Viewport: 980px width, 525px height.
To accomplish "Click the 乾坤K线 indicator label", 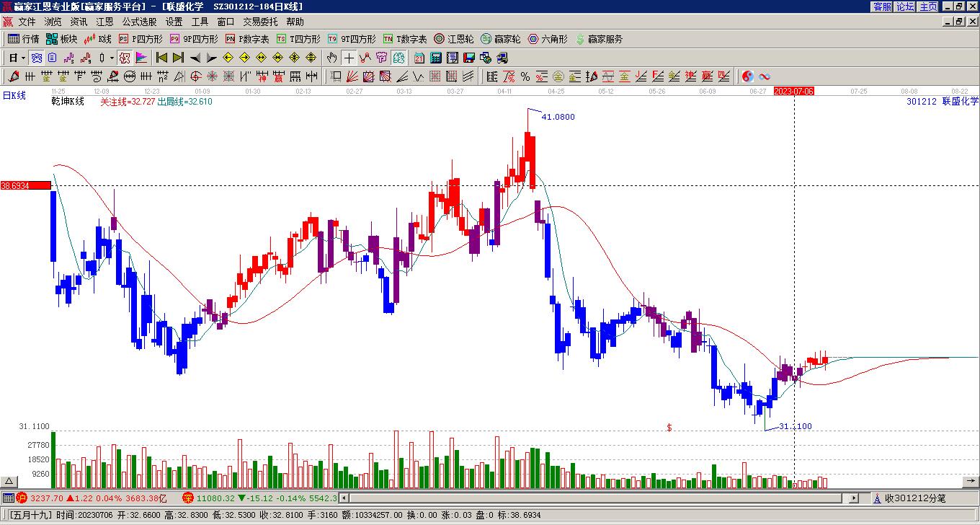I will [x=68, y=102].
